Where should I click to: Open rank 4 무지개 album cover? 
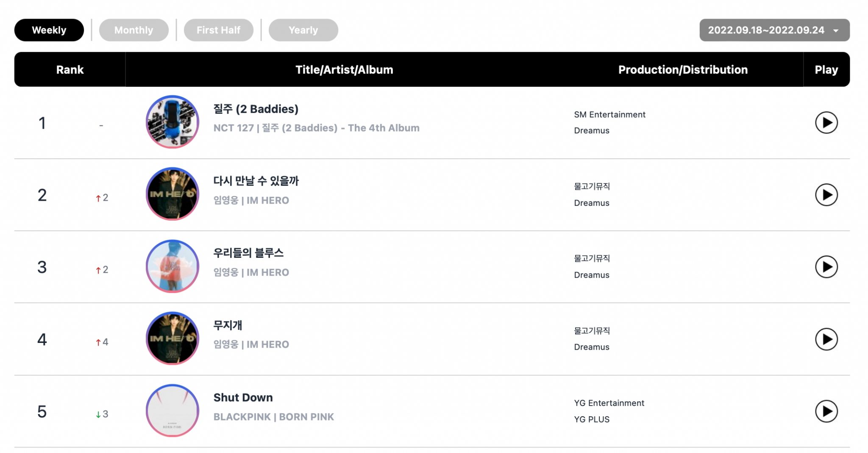click(172, 338)
